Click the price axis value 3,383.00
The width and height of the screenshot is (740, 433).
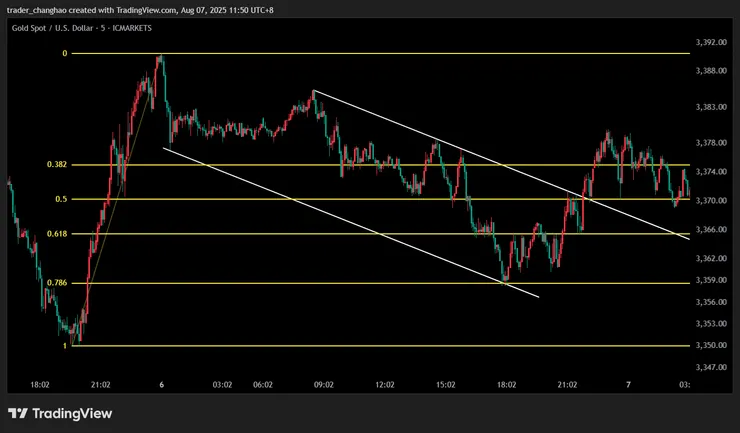711,107
